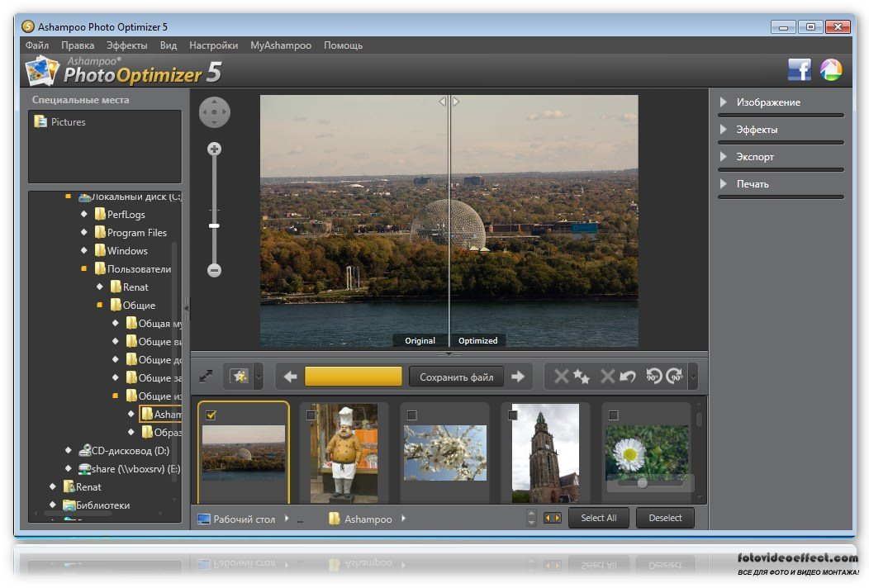Collapse the Общие tree node
The height and width of the screenshot is (588, 869).
click(x=99, y=305)
